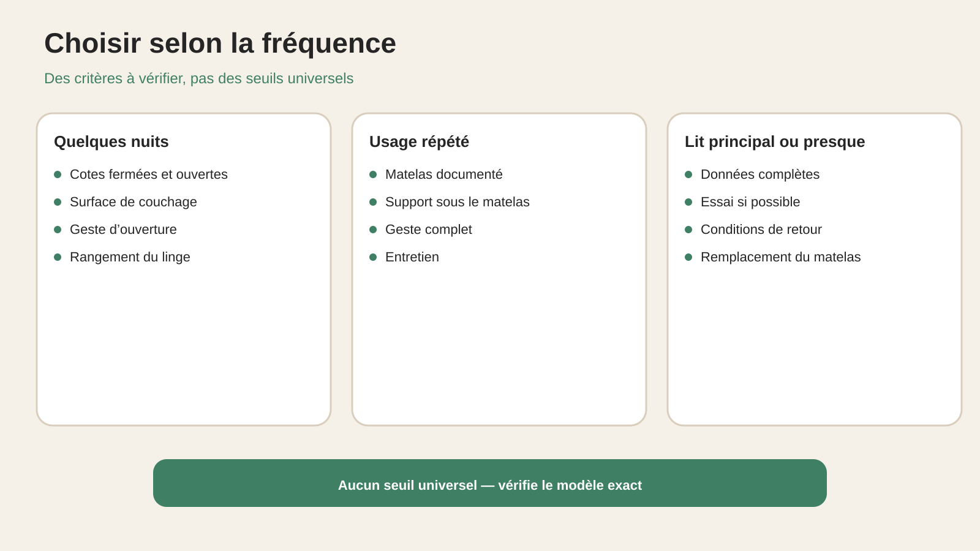The image size is (980, 551).
Task: Select the 'Usage répété' card heading
Action: [419, 141]
